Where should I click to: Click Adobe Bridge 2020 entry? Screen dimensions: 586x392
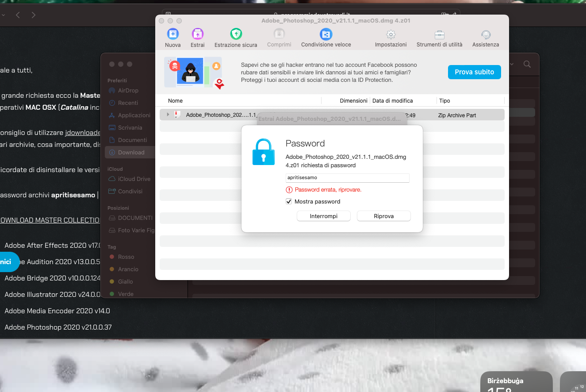point(53,278)
